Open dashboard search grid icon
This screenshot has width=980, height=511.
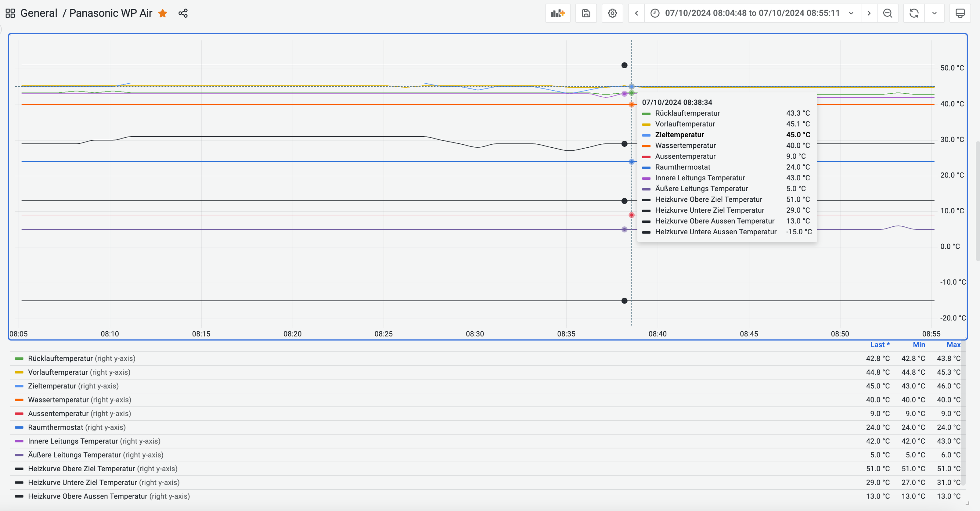pos(10,13)
